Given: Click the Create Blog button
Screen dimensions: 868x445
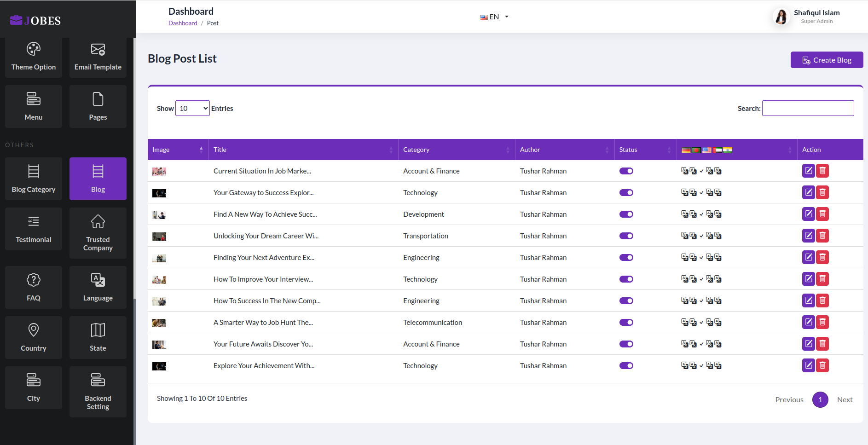Looking at the screenshot, I should [827, 60].
